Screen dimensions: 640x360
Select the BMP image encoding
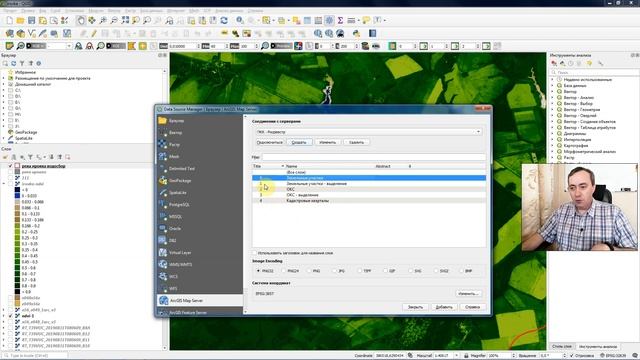[x=466, y=271]
